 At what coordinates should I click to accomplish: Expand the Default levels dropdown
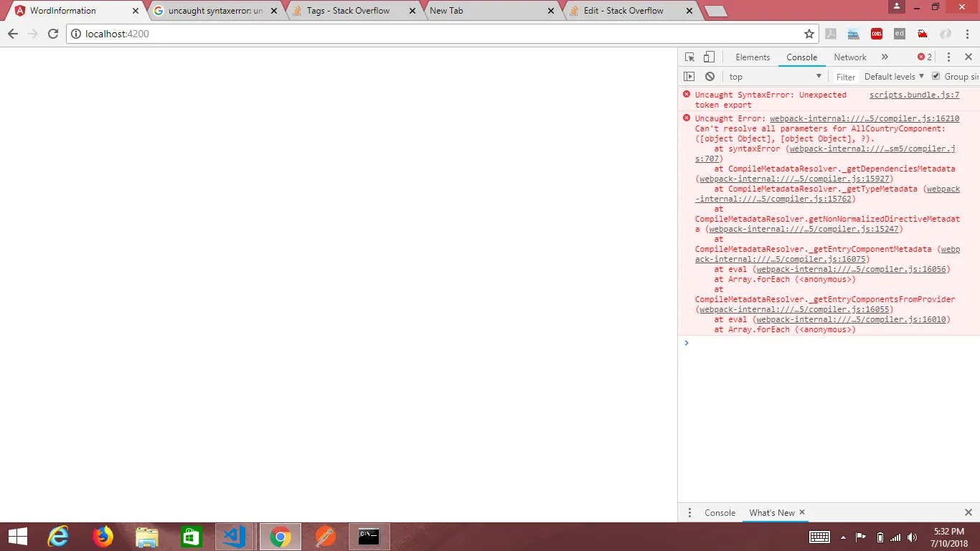point(894,77)
